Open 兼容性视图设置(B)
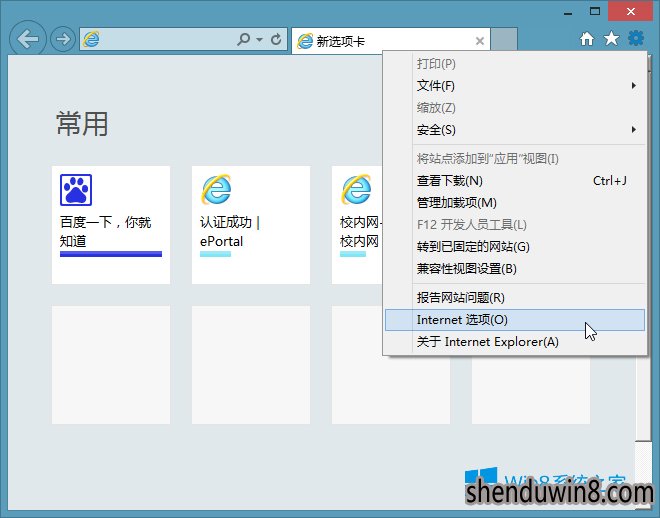 (515, 268)
